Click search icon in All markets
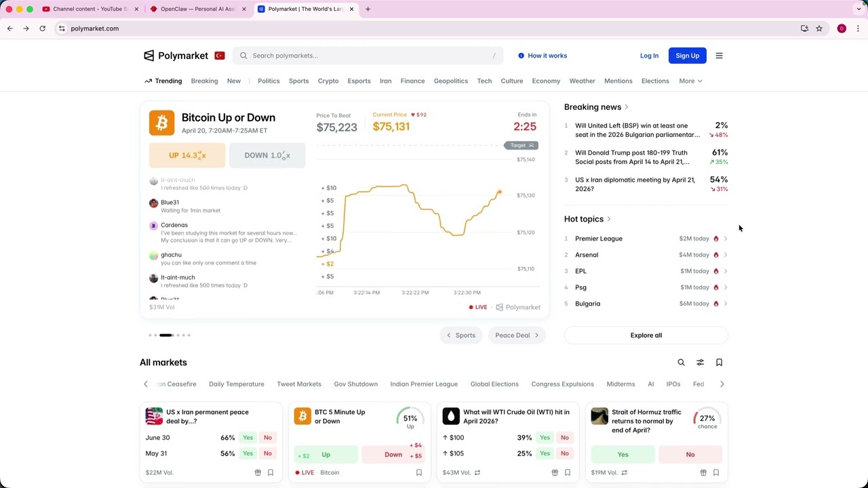Viewport: 868px width, 488px height. pos(681,363)
